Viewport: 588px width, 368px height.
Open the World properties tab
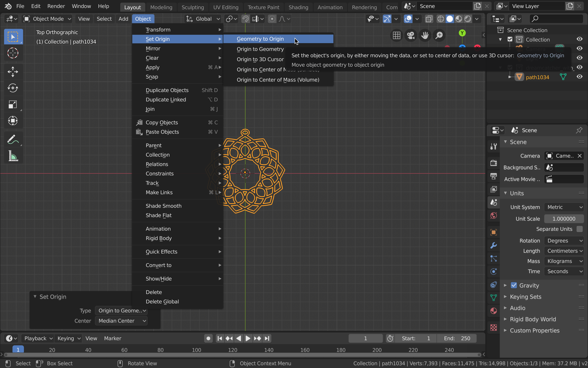(493, 215)
